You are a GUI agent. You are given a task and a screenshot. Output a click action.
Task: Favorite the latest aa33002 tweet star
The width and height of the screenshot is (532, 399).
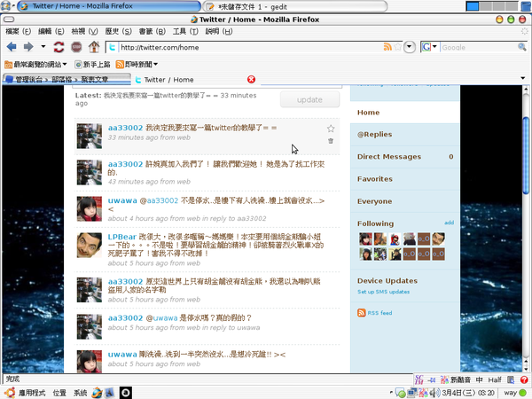tap(331, 129)
